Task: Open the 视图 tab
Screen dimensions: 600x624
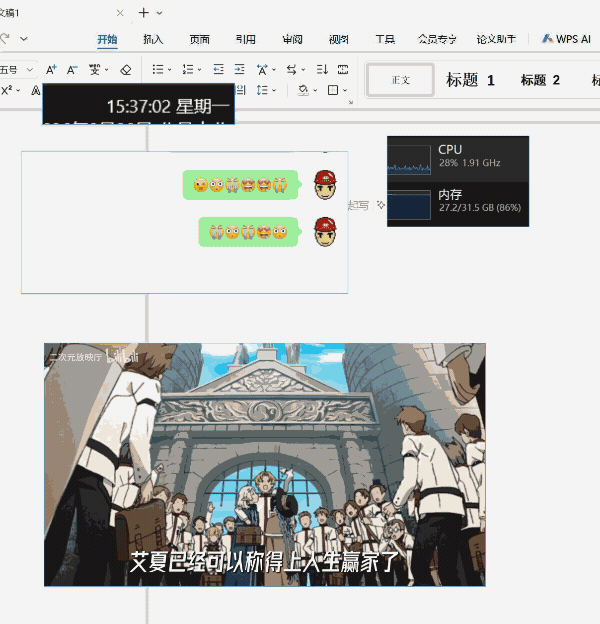Action: tap(339, 39)
